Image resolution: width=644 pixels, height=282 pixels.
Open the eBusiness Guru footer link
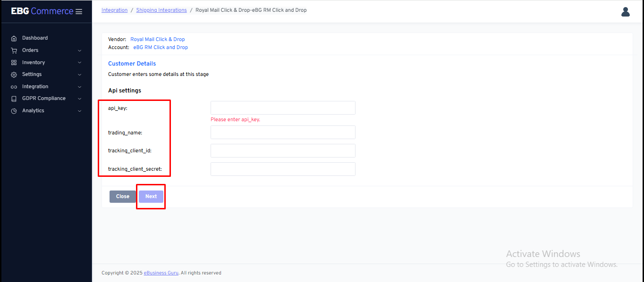click(161, 273)
